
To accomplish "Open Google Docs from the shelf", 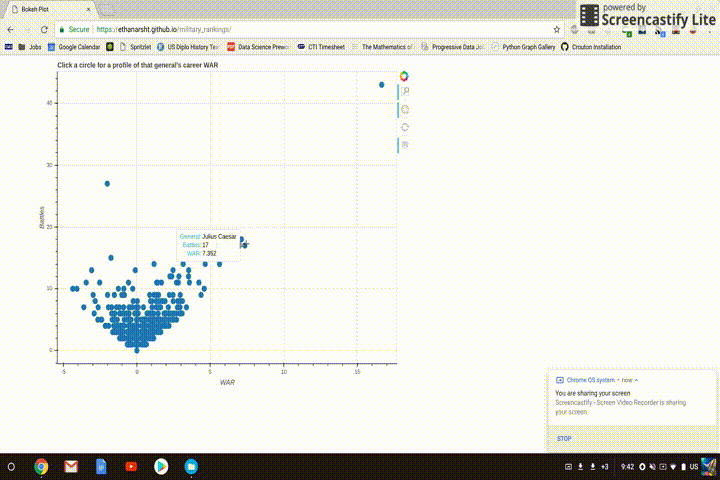I will [x=101, y=467].
